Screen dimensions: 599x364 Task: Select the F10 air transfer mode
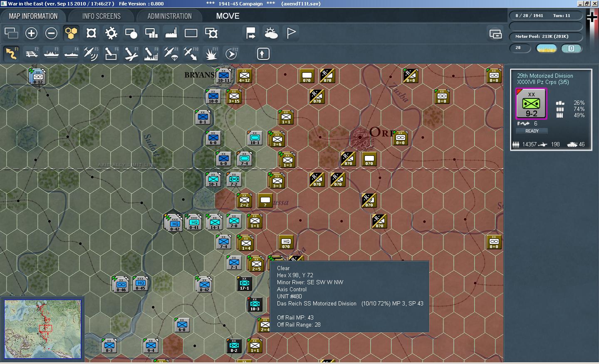pyautogui.click(x=191, y=54)
